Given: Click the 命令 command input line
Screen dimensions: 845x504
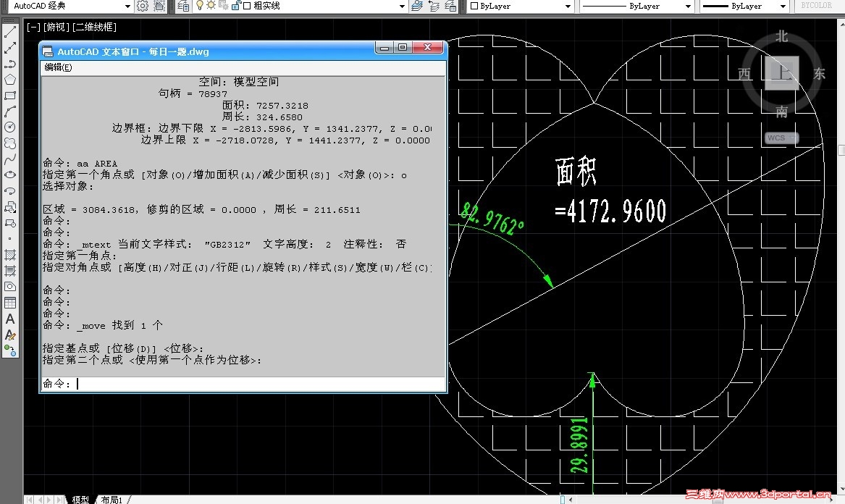Looking at the screenshot, I should (243, 384).
